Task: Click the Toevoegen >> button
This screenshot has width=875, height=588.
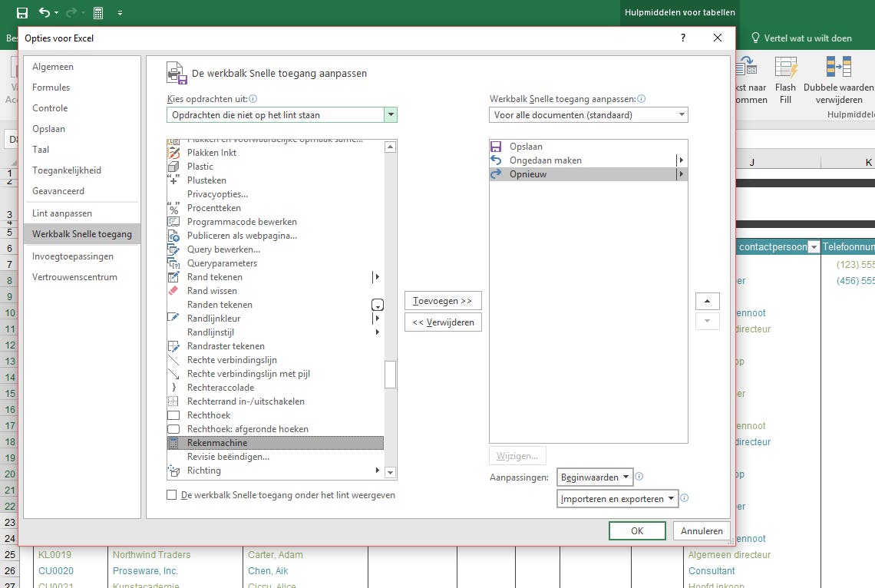Action: (443, 301)
